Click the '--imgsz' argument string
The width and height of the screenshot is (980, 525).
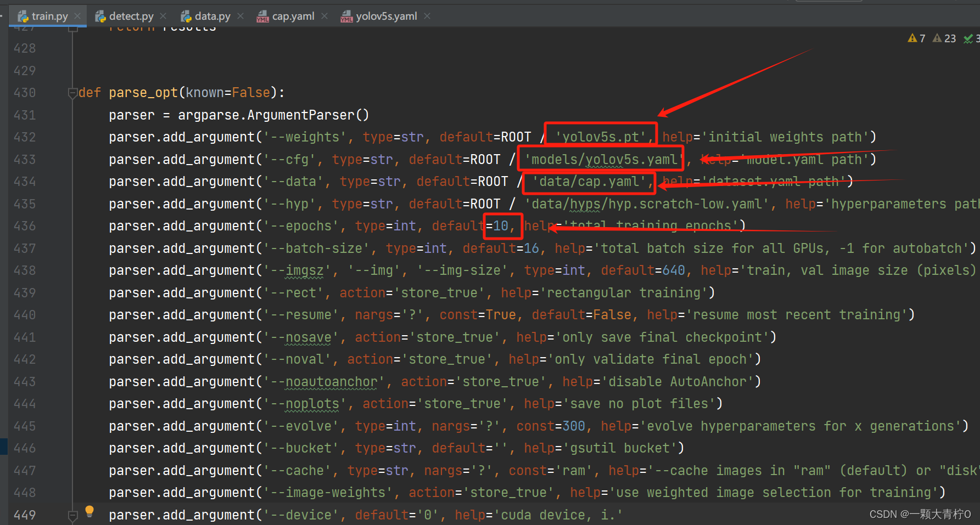point(297,270)
